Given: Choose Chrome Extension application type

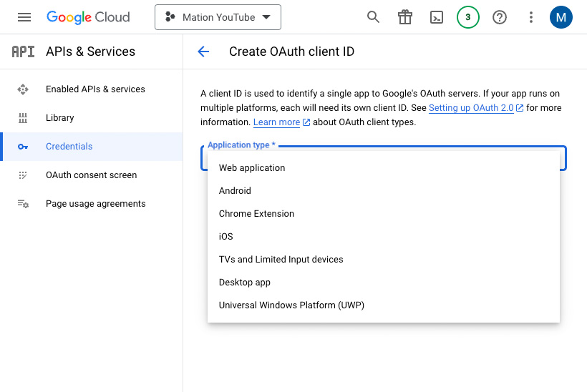Looking at the screenshot, I should pyautogui.click(x=384, y=214).
